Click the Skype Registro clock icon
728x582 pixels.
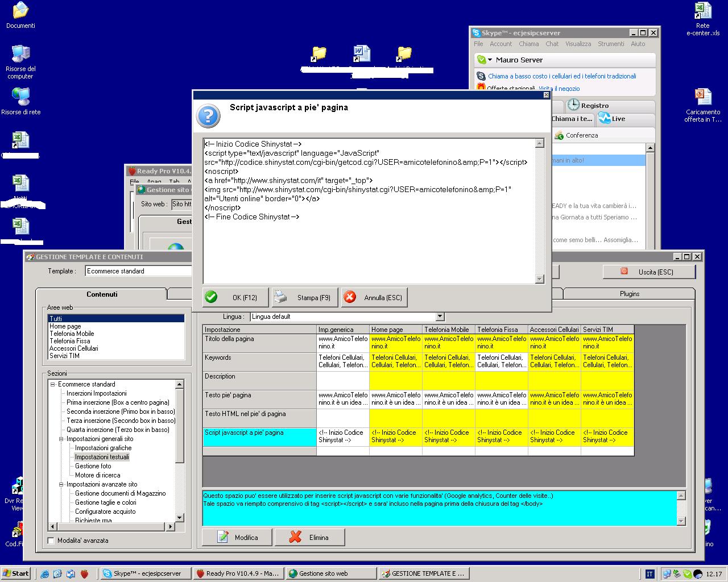(x=573, y=105)
